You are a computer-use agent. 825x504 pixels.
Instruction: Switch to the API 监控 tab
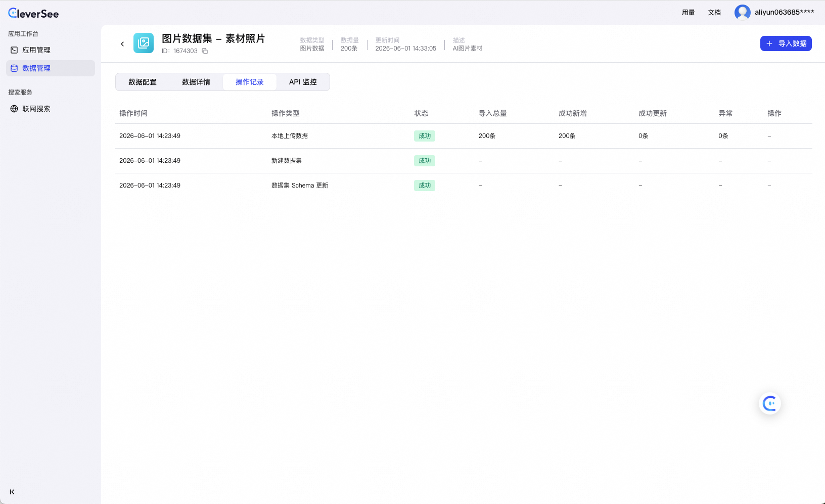click(x=303, y=82)
